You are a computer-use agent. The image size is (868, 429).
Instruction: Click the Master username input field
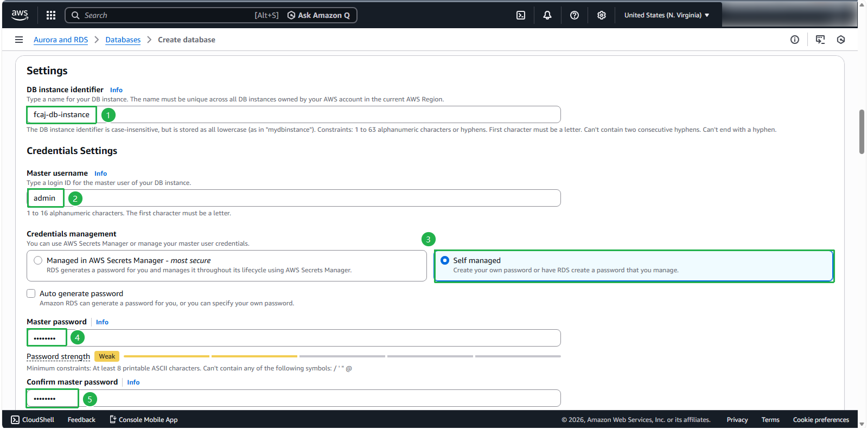pos(293,198)
